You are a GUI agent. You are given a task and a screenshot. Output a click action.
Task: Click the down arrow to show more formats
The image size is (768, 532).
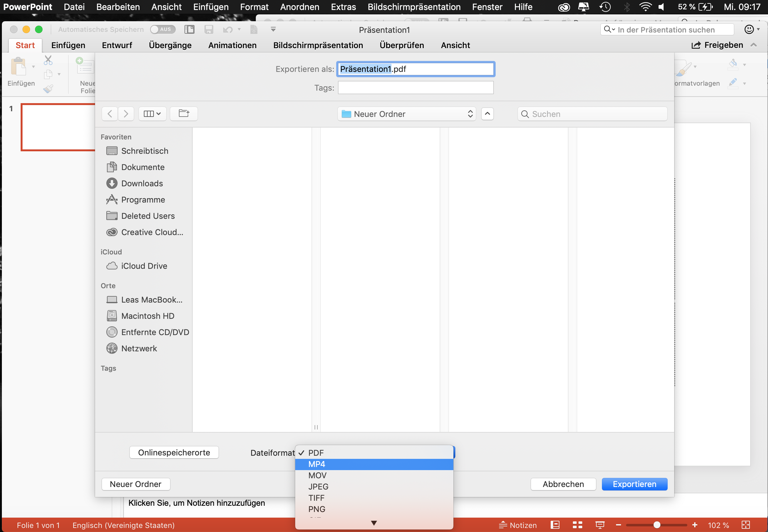374,523
